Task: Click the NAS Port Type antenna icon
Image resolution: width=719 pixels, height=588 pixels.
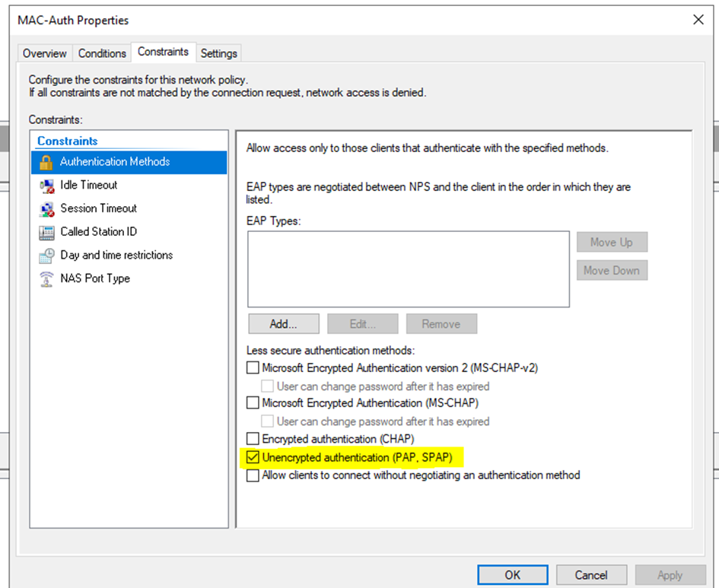Action: point(46,279)
